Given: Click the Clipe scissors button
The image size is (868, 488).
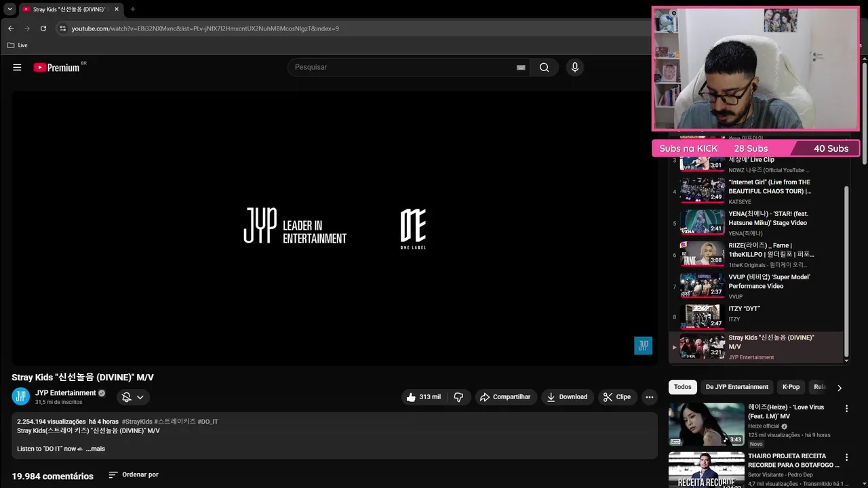Looking at the screenshot, I should 617,397.
